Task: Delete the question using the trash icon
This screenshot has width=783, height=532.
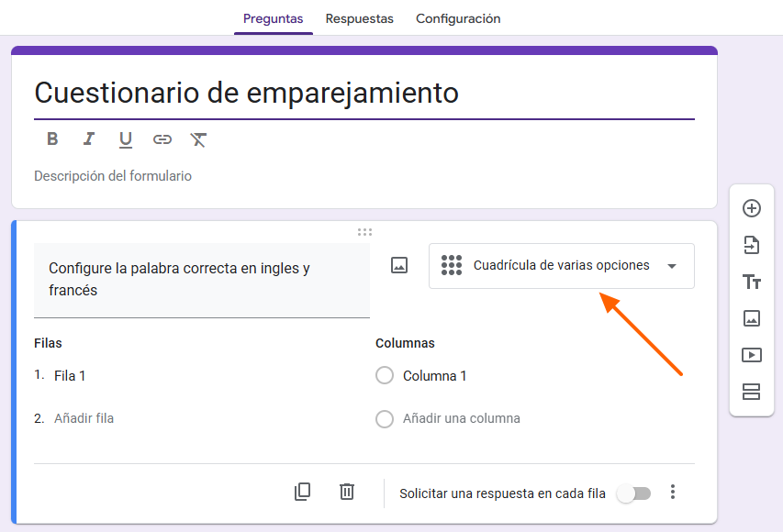Action: point(346,492)
